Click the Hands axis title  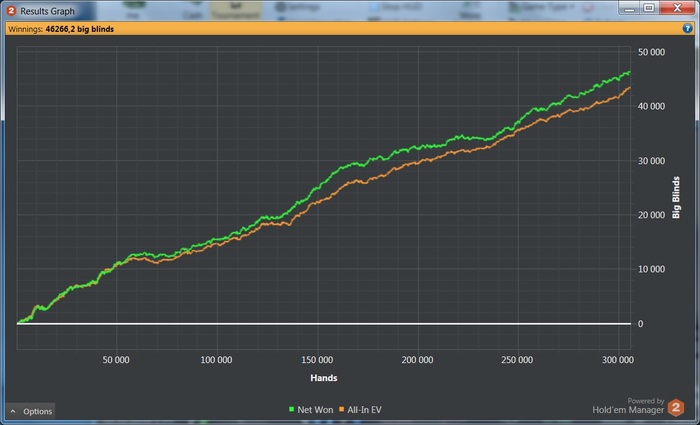pos(324,378)
